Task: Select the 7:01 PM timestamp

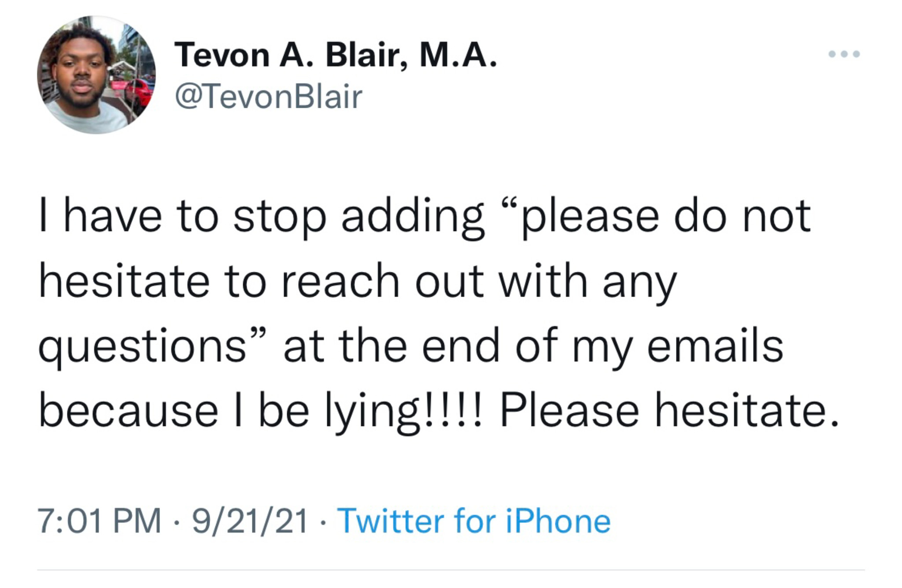Action: pos(100,522)
